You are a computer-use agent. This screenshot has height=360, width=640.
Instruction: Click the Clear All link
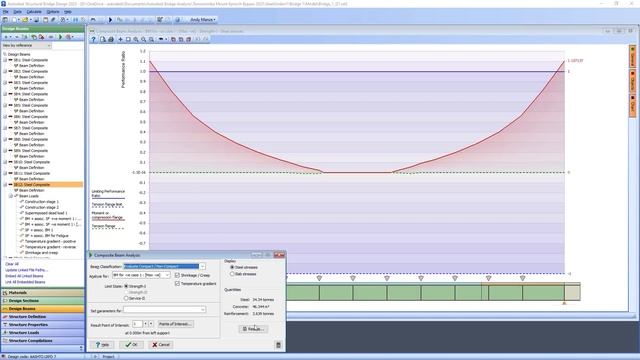pos(12,264)
